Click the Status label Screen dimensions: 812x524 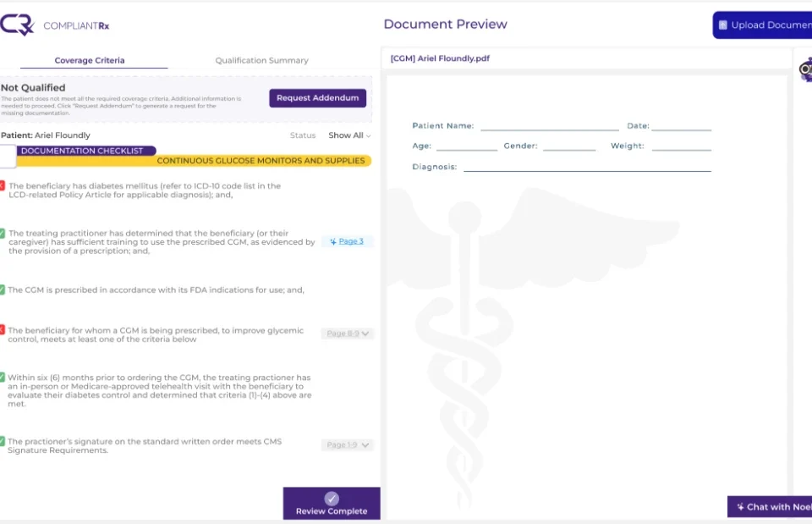coord(303,135)
